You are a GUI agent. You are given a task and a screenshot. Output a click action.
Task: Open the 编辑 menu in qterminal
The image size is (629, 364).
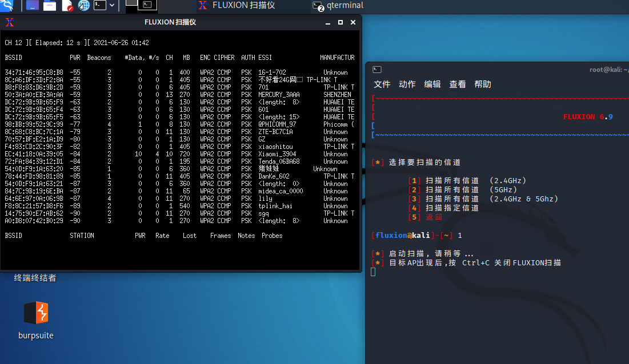(x=432, y=84)
